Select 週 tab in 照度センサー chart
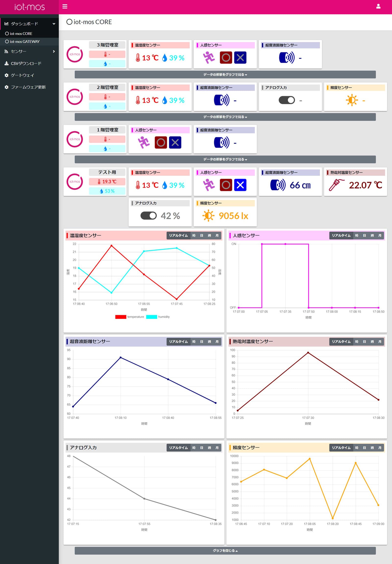Image resolution: width=392 pixels, height=564 pixels. tap(372, 448)
